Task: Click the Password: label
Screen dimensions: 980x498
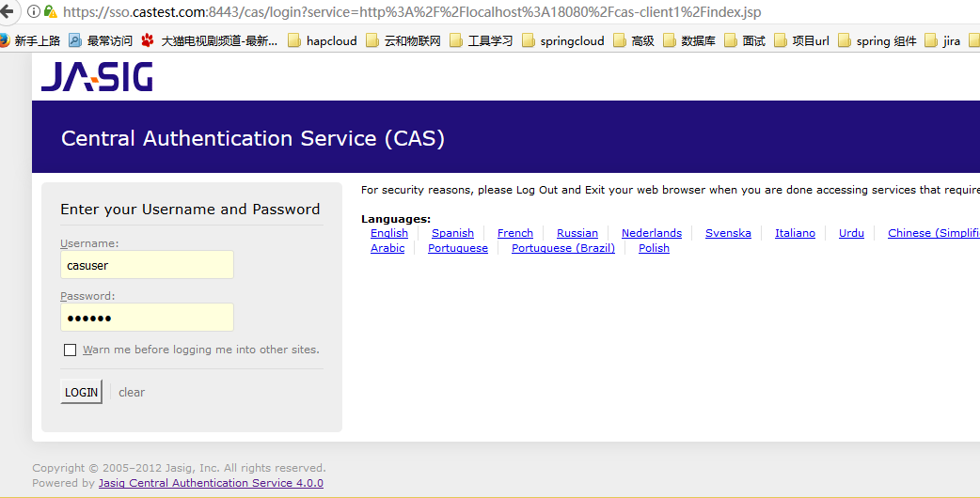Action: 87,296
